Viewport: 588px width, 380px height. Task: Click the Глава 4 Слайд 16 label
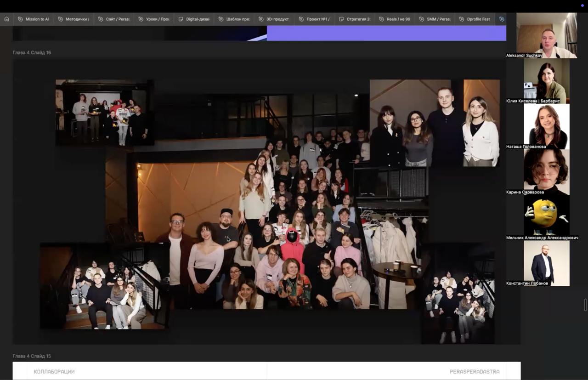(32, 52)
